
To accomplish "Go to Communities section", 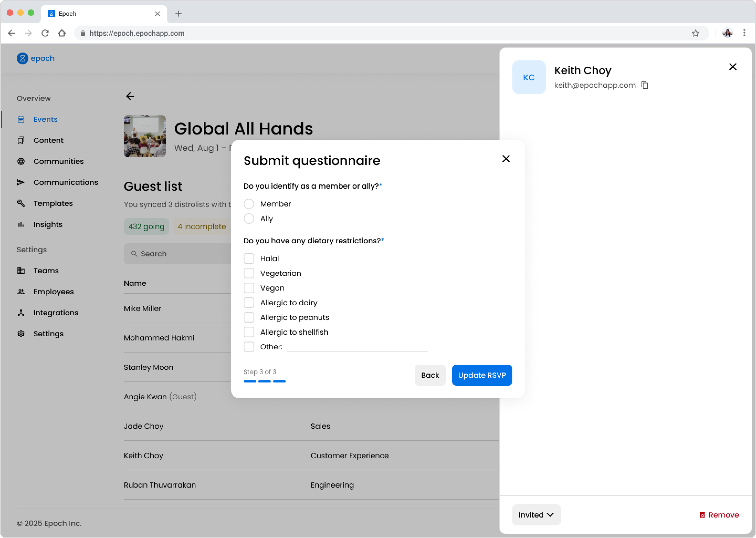I will pos(59,161).
